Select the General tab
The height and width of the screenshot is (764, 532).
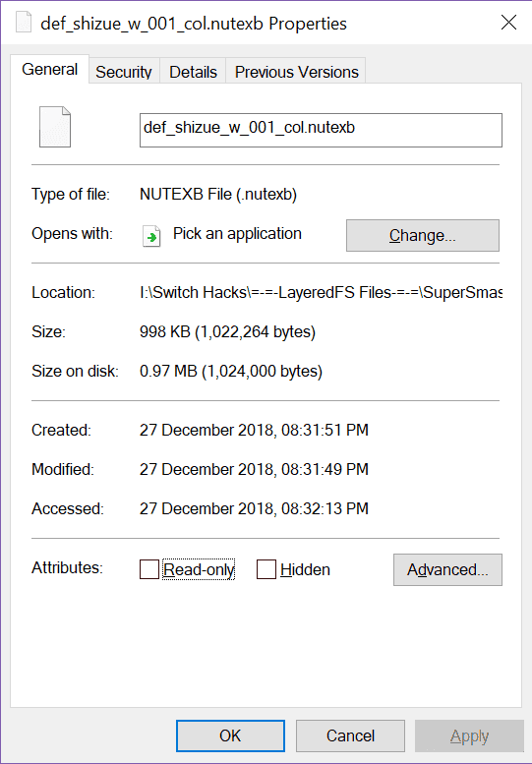click(50, 69)
